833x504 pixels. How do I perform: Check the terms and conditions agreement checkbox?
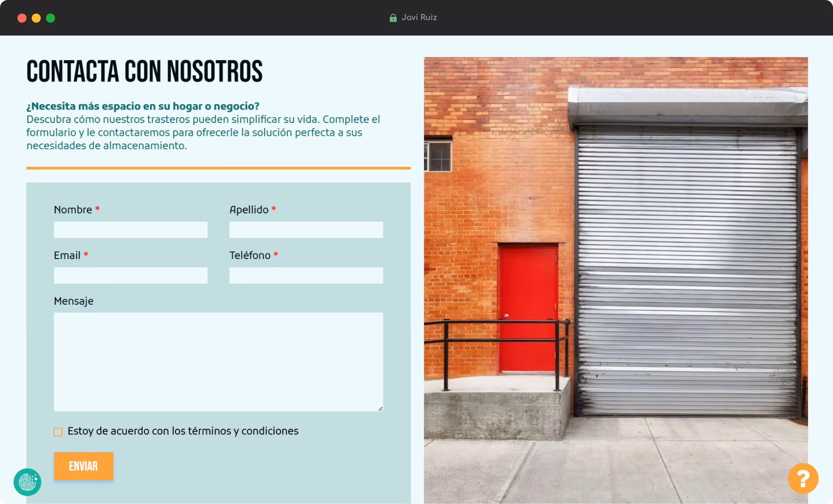[58, 432]
